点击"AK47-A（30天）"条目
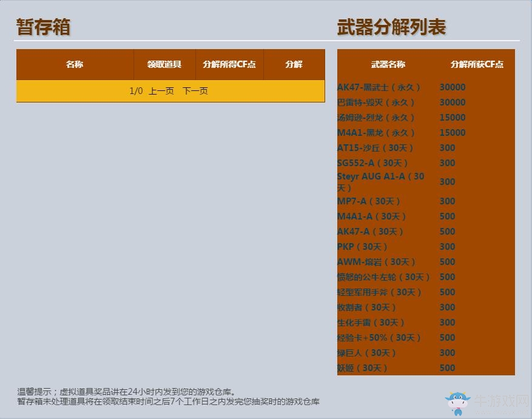Image resolution: width=532 pixels, height=419 pixels. [367, 231]
